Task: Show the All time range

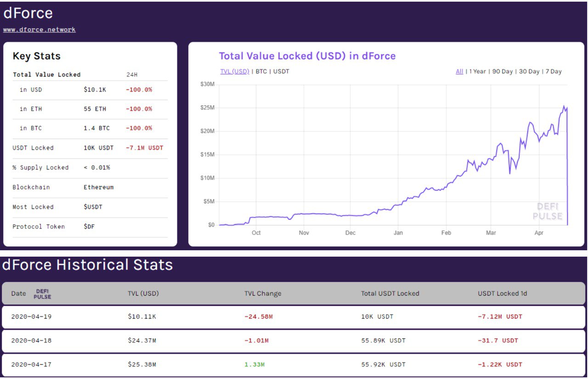Action: [459, 71]
